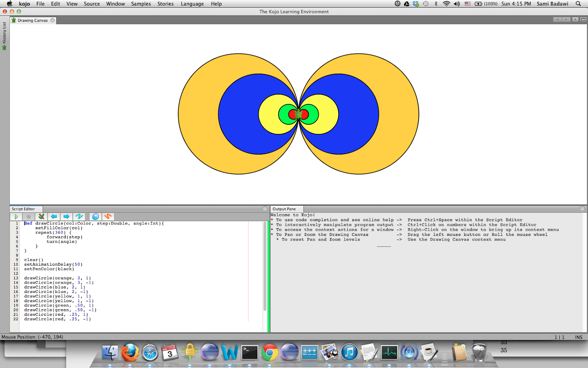Click the 'clear()' line in the editor
The height and width of the screenshot is (368, 588).
(x=34, y=260)
